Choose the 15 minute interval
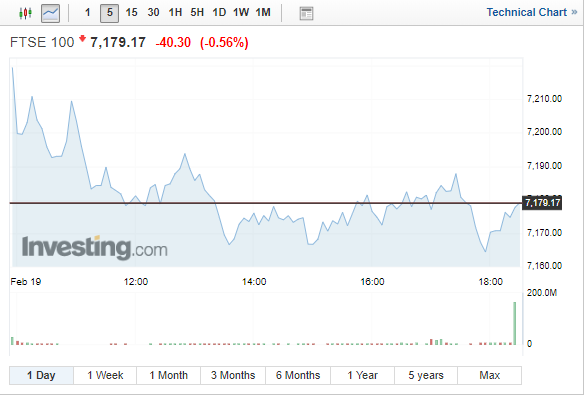This screenshot has height=398, width=584. [x=131, y=13]
